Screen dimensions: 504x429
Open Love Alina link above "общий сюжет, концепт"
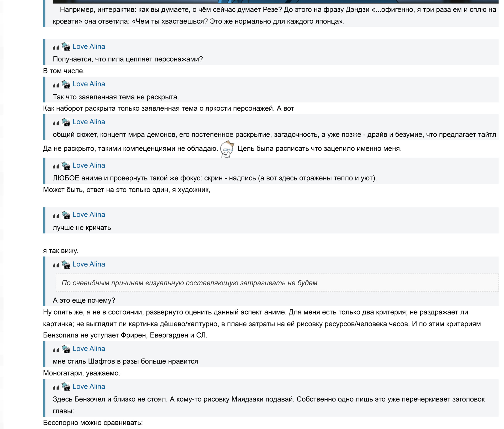click(89, 122)
